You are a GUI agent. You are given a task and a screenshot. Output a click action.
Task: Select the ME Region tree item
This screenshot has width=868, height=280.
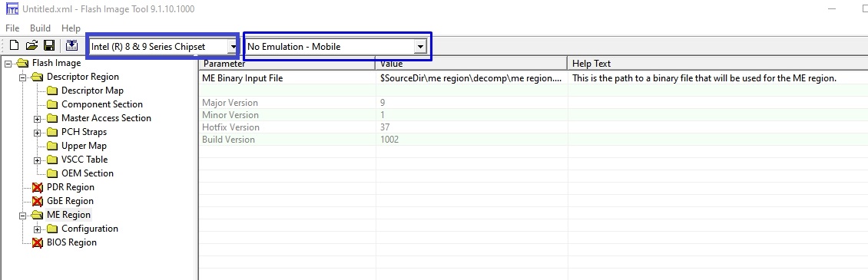(68, 215)
